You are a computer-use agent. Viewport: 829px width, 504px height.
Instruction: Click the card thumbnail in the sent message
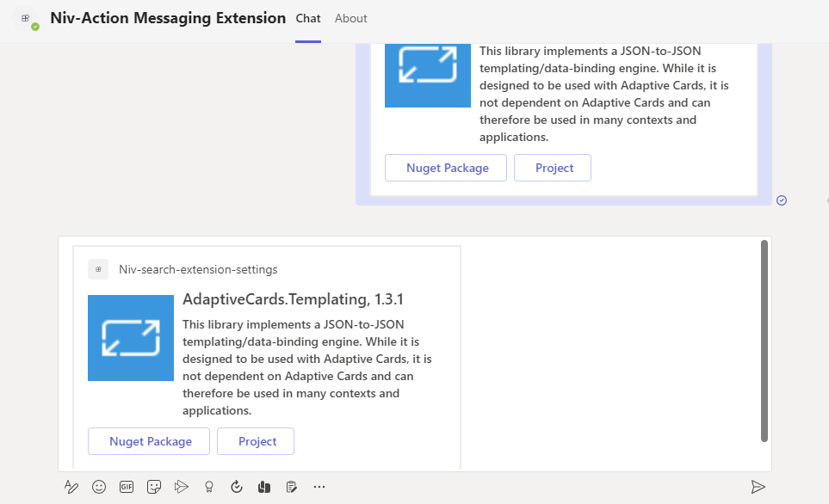pyautogui.click(x=428, y=76)
